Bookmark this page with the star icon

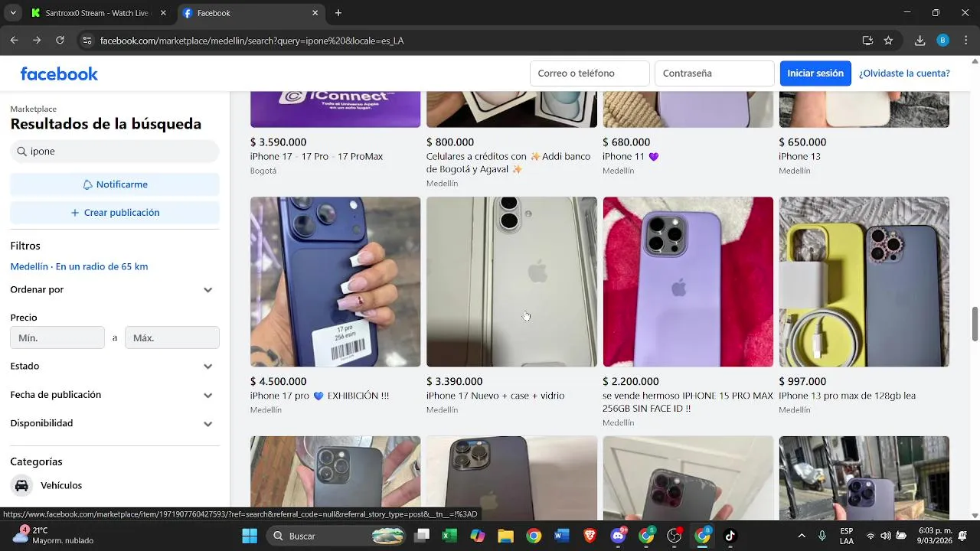[888, 41]
